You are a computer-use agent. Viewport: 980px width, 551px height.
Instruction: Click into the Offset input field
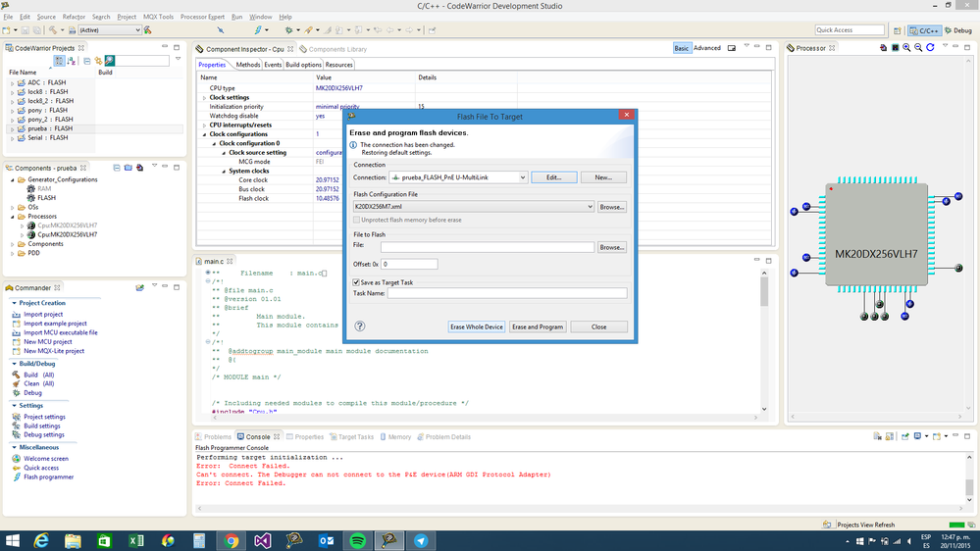[x=409, y=265]
